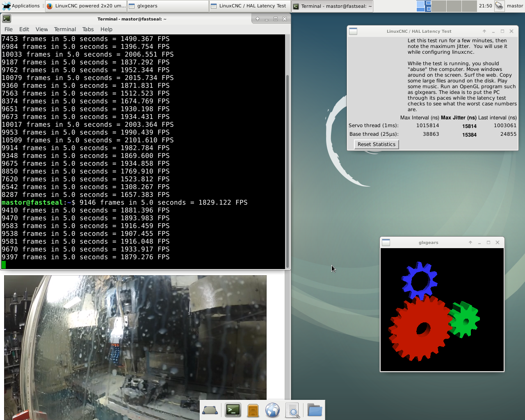Open the Applications menu in the top panel

coord(21,6)
